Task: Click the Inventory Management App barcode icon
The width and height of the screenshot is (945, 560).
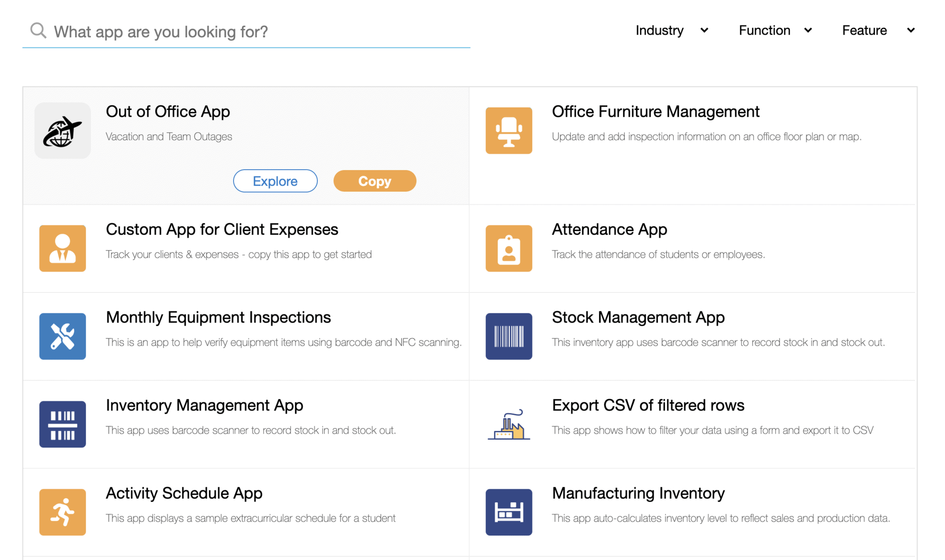Action: [62, 424]
